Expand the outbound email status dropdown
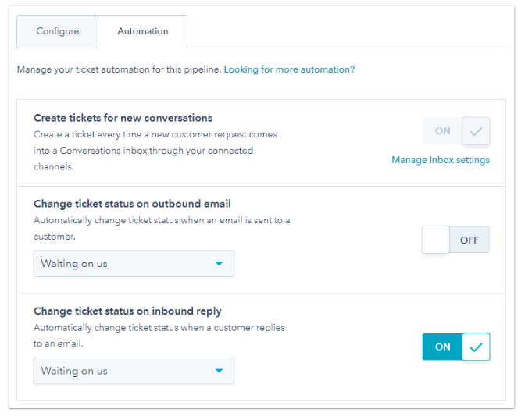Viewport: 525px width, 420px height. pyautogui.click(x=134, y=264)
